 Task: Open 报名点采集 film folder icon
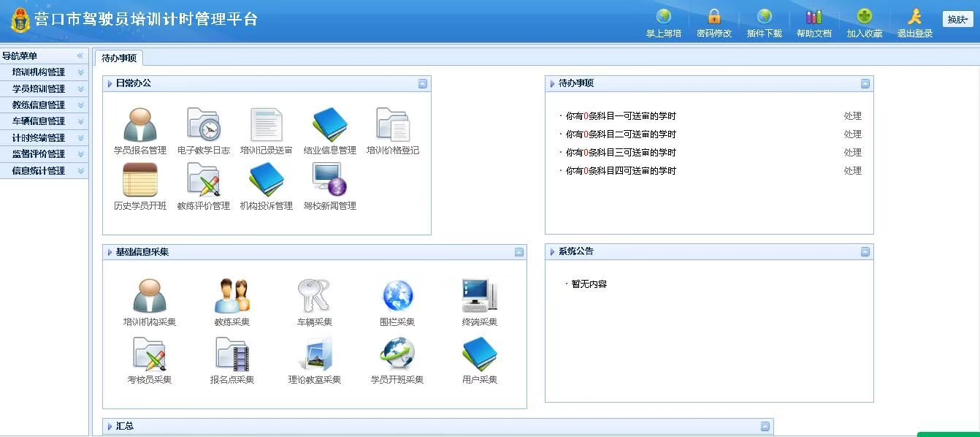coord(232,354)
